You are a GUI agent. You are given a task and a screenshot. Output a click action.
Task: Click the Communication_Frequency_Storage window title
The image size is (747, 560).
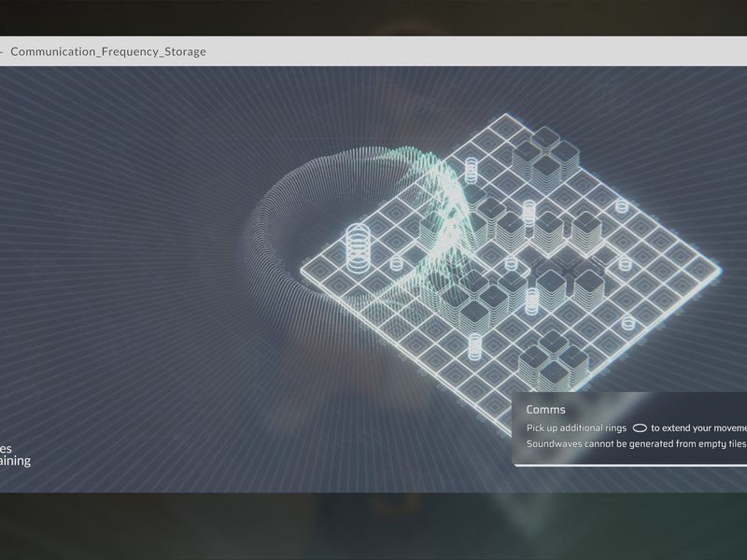pos(108,51)
